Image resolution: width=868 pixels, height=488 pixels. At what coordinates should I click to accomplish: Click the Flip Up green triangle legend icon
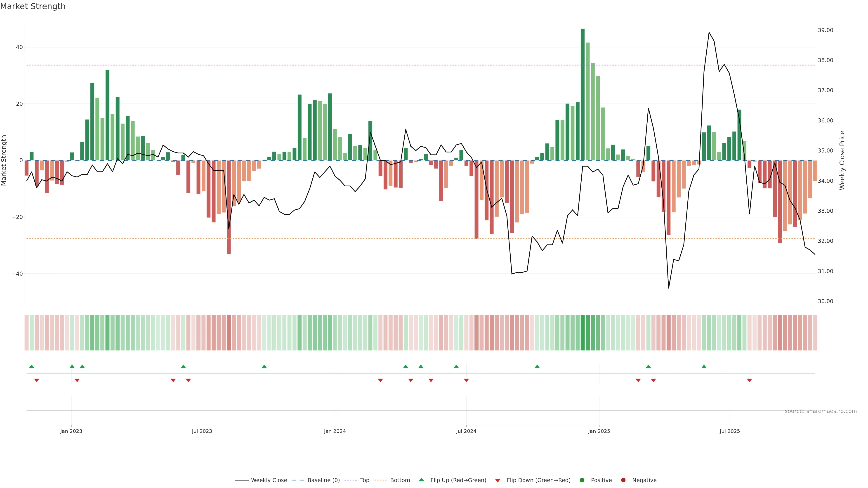coord(421,480)
